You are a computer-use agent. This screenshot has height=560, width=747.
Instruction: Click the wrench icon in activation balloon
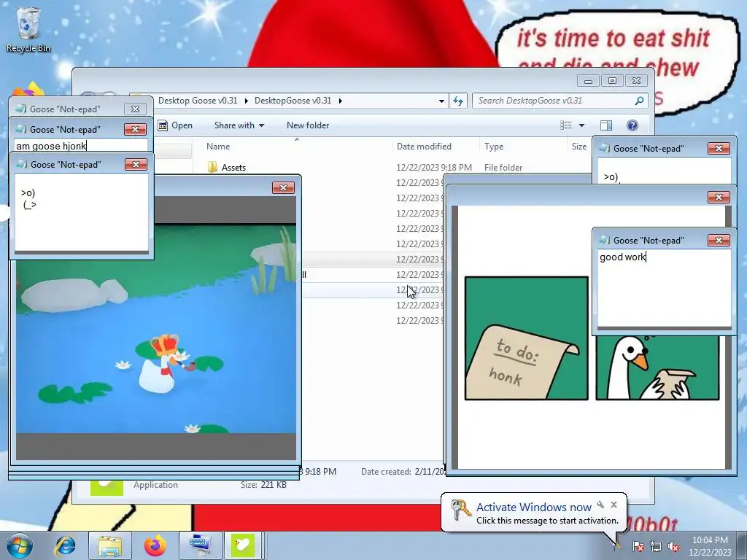coord(600,505)
